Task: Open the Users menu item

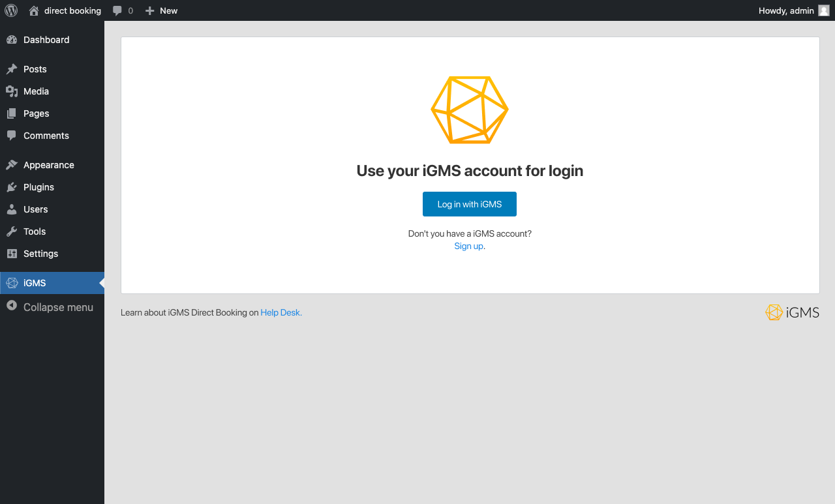Action: pos(52,209)
